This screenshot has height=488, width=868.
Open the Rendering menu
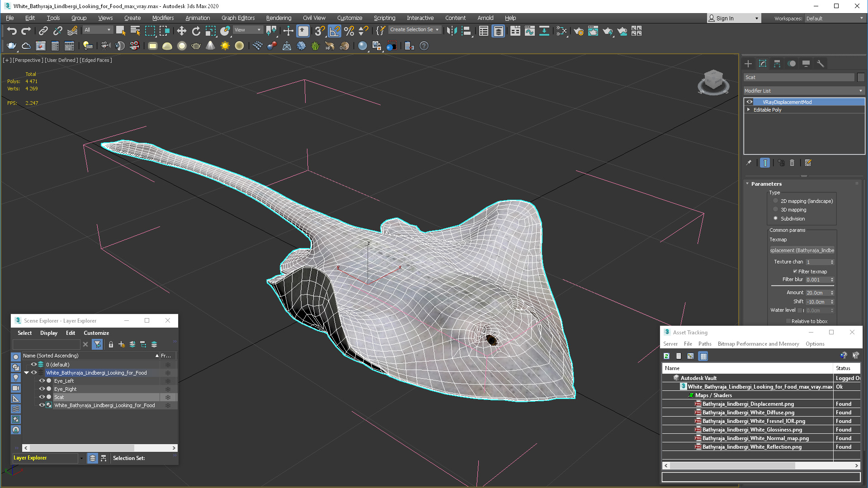point(278,18)
